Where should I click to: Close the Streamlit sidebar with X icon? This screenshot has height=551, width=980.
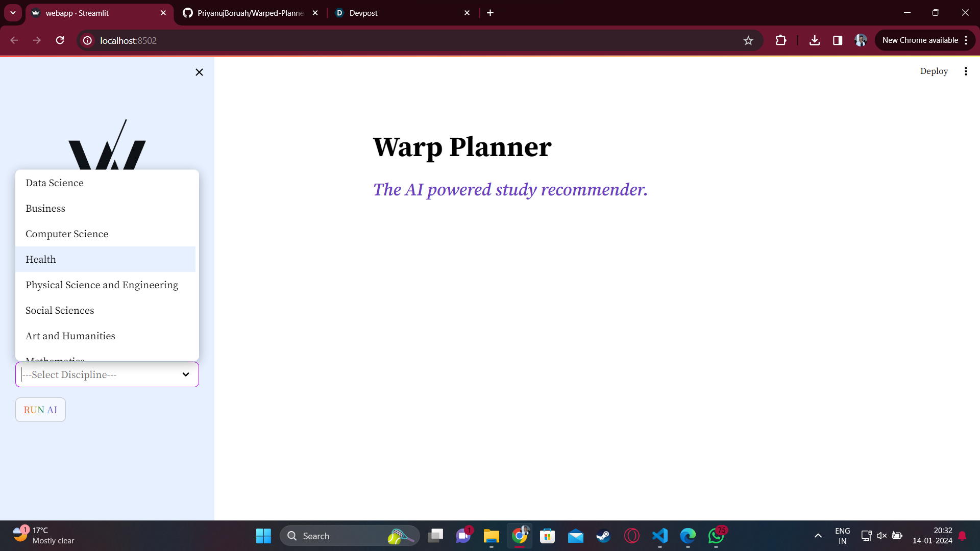point(199,72)
